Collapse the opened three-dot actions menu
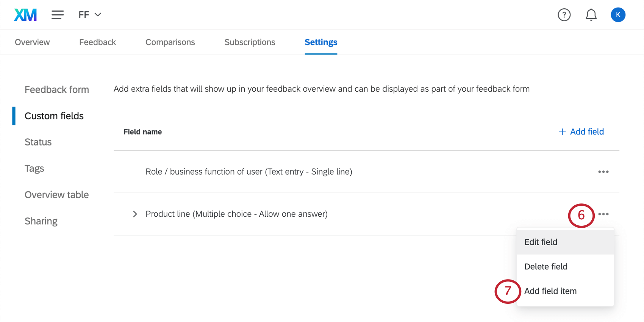Viewport: 644px width, 322px height. coord(603,214)
